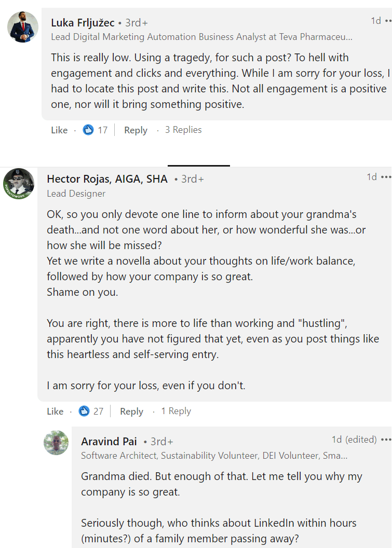Image resolution: width=392 pixels, height=548 pixels.
Task: Like Luka Frljužec's comment
Action: click(x=59, y=130)
